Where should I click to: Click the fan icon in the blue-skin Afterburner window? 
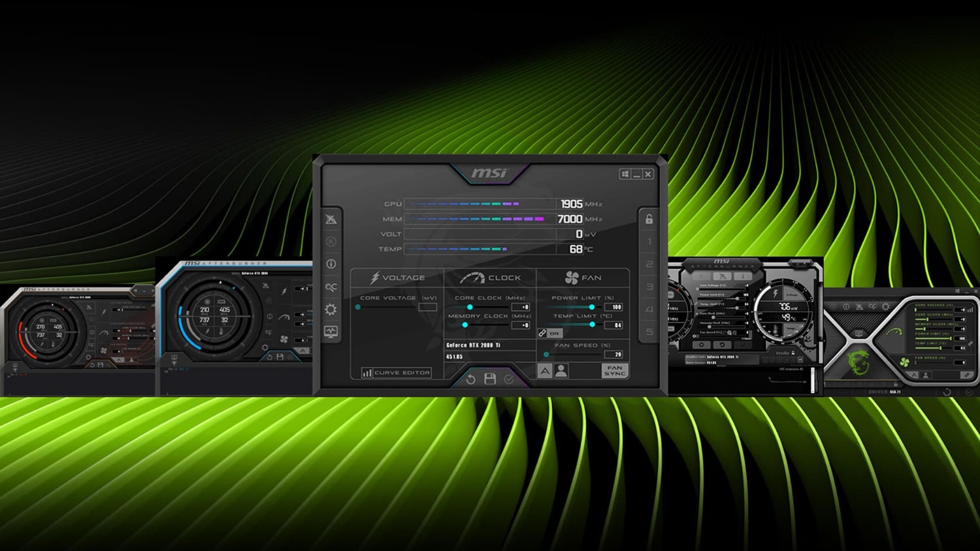[284, 339]
